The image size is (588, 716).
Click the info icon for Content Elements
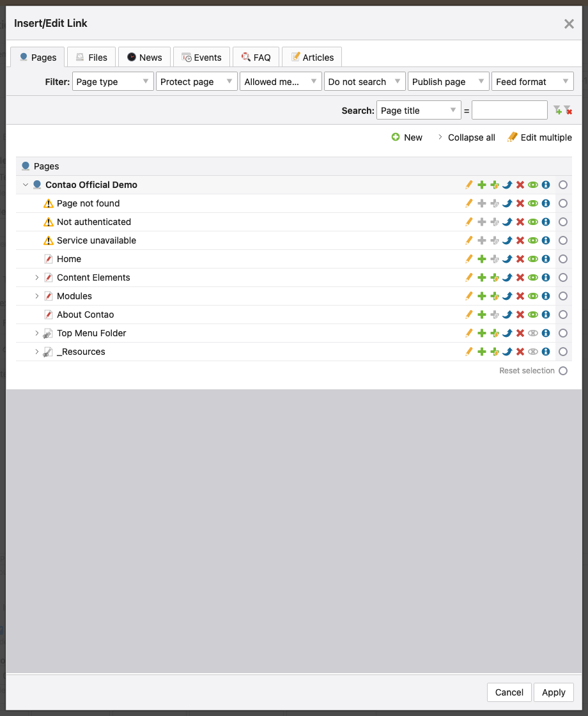546,277
